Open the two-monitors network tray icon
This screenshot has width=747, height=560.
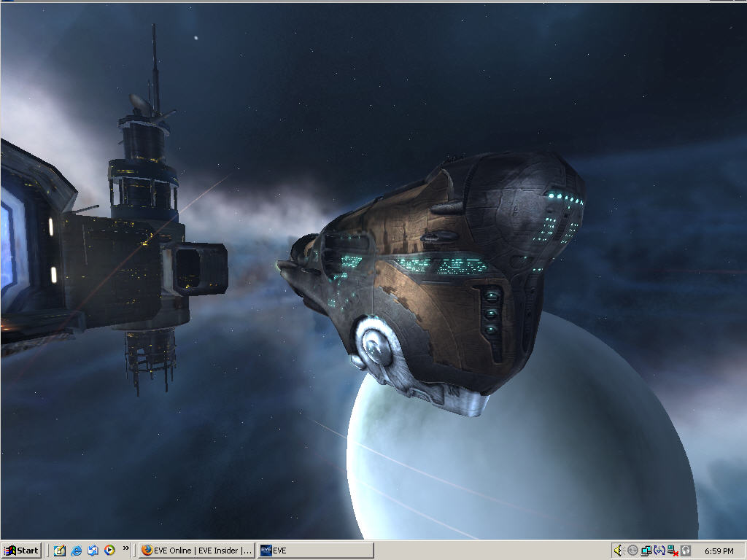[x=646, y=551]
